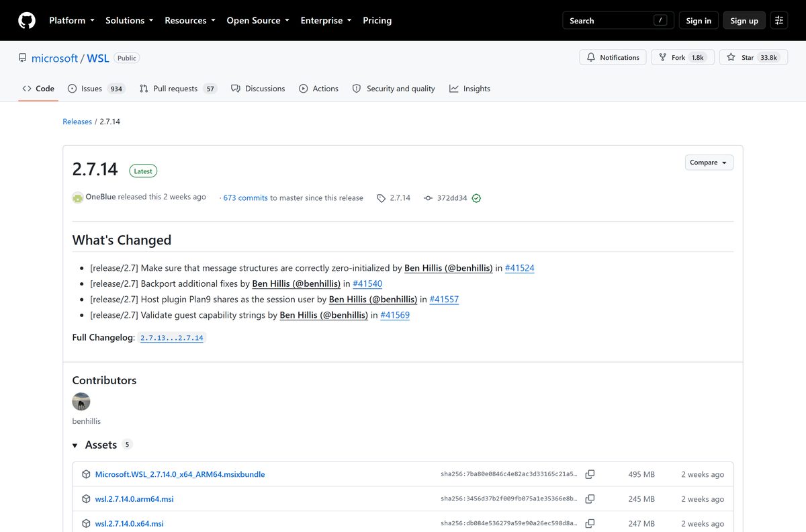Expand the Open Source menu

click(258, 20)
